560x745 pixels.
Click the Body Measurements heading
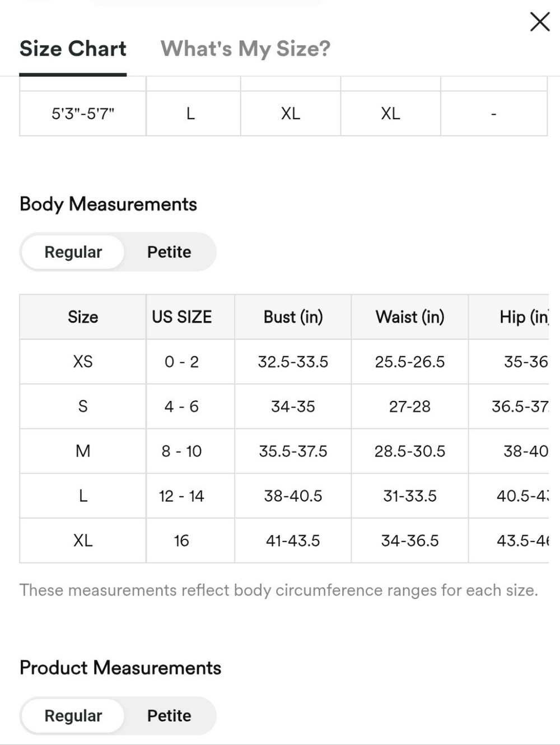tap(108, 204)
